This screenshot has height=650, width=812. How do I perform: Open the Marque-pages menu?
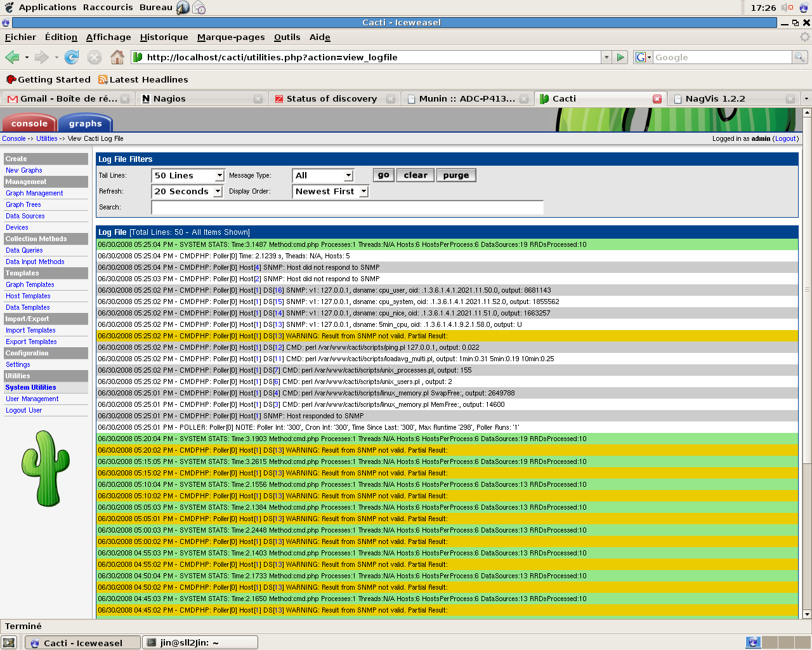[231, 37]
